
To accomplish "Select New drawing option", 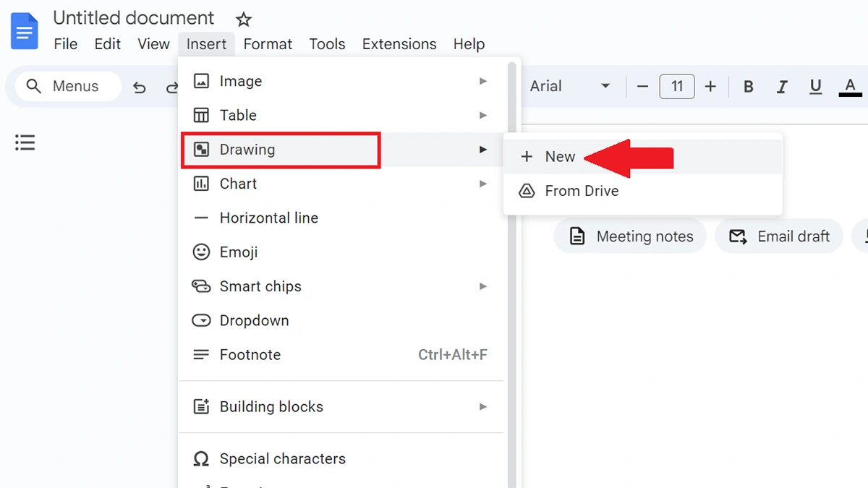I will (643, 157).
